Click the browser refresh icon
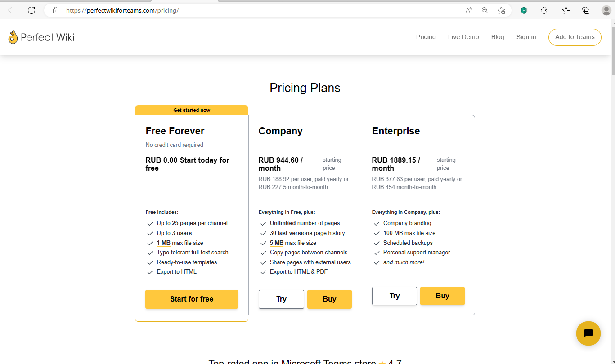The width and height of the screenshot is (615, 364). point(31,10)
